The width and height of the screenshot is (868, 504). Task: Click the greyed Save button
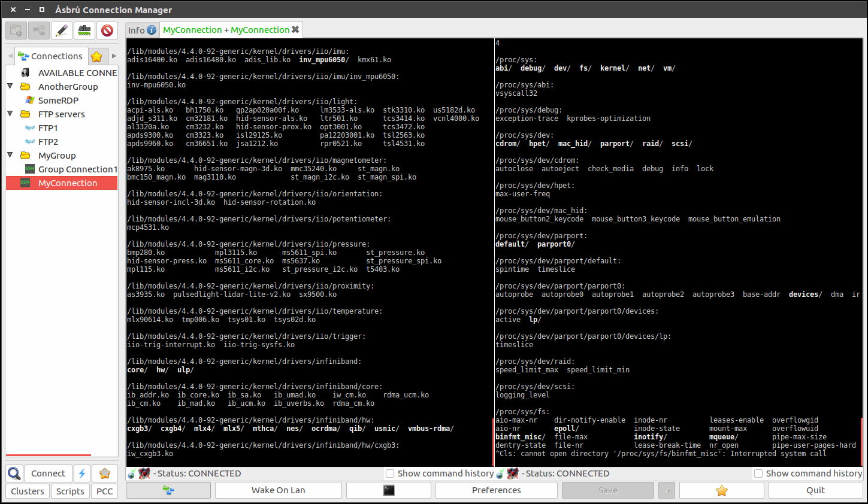(x=607, y=490)
